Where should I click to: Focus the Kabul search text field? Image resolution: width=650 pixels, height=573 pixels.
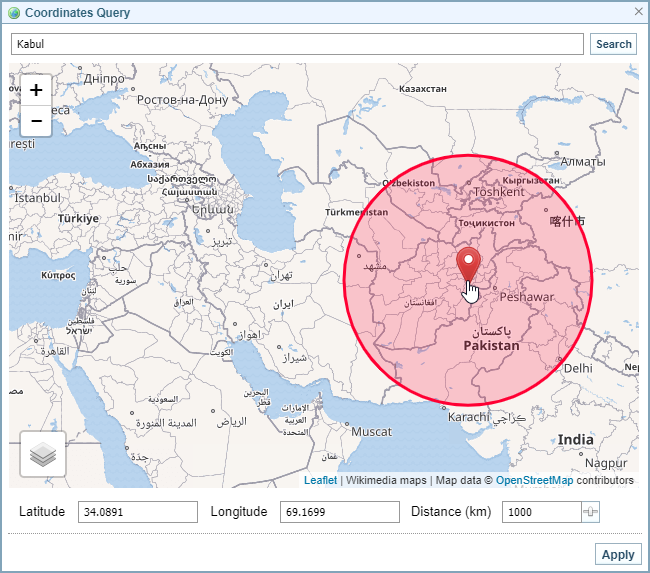297,44
